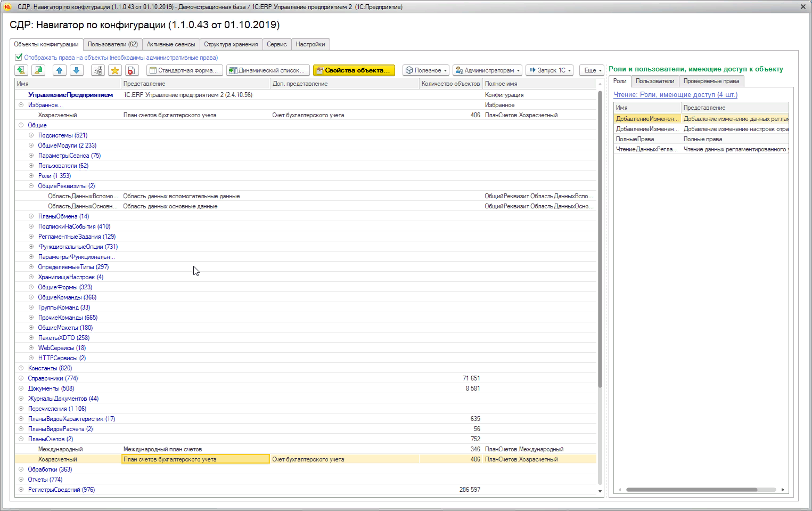
Task: Click the red-cross document icon in toolbar
Action: tap(132, 70)
